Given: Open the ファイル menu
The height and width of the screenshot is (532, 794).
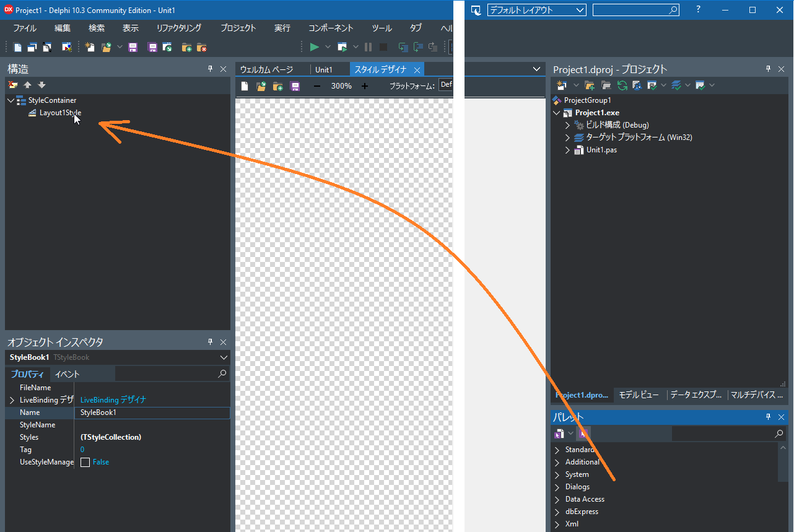Looking at the screenshot, I should click(x=25, y=28).
